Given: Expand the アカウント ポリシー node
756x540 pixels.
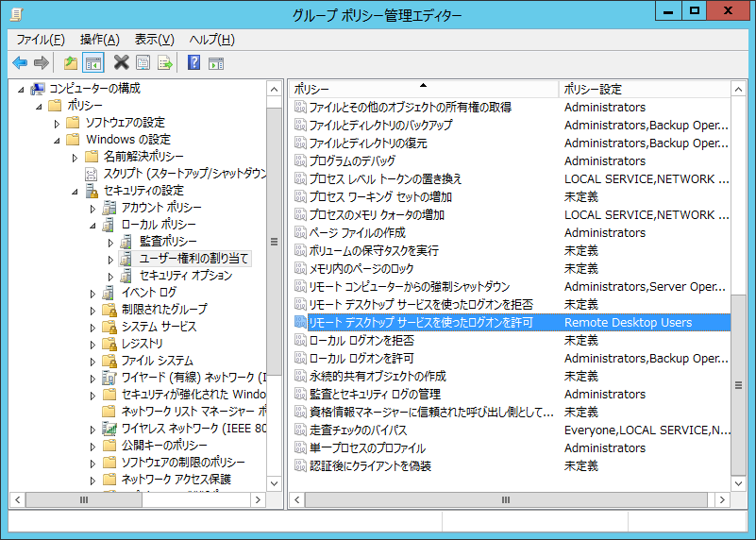Looking at the screenshot, I should tap(92, 208).
